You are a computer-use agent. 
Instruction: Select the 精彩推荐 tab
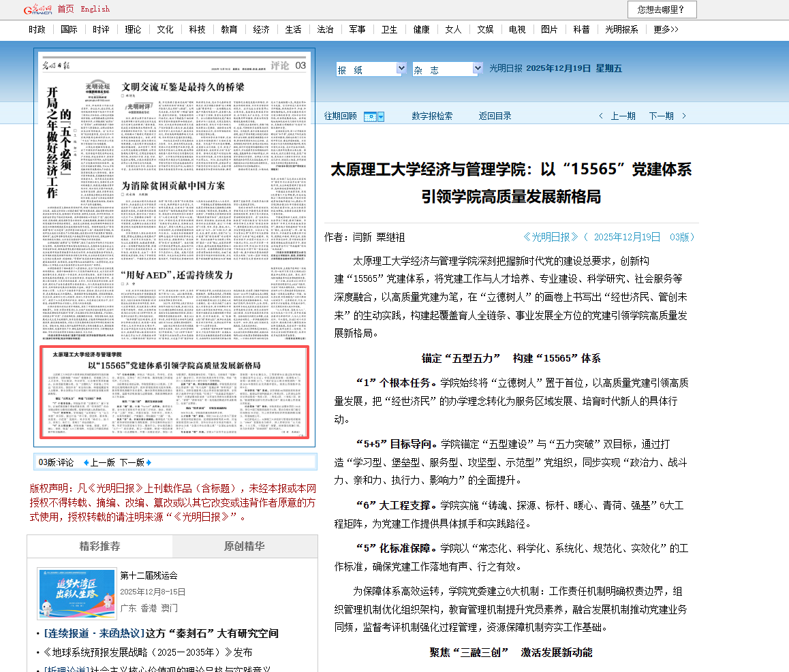point(100,547)
